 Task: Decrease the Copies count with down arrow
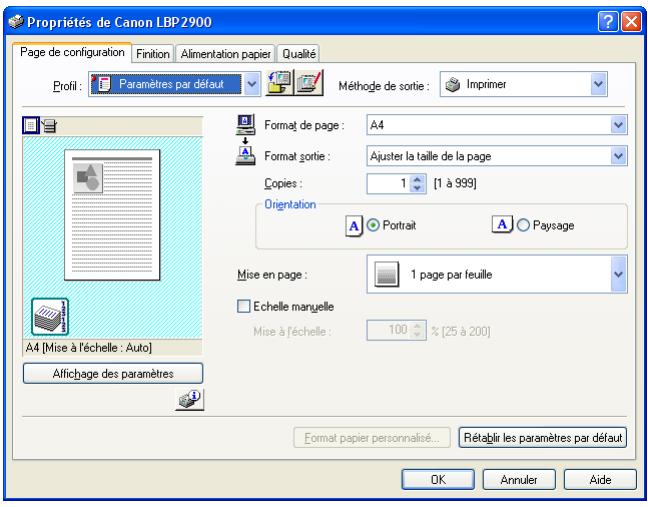417,188
